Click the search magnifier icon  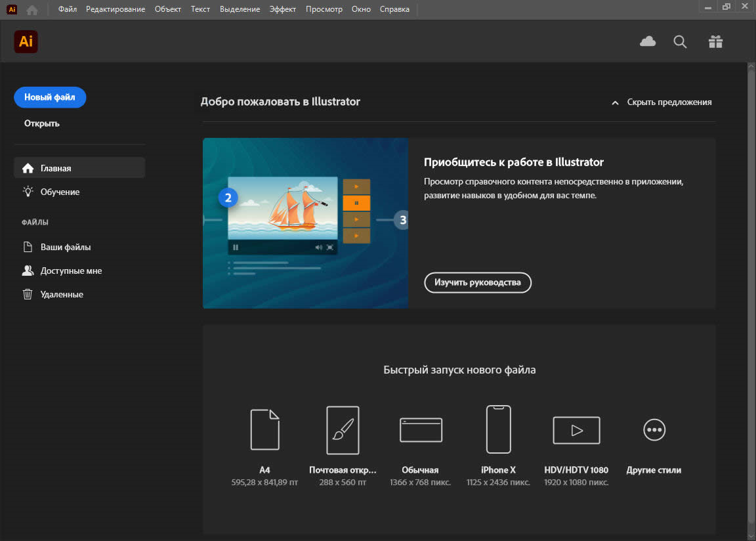click(680, 41)
